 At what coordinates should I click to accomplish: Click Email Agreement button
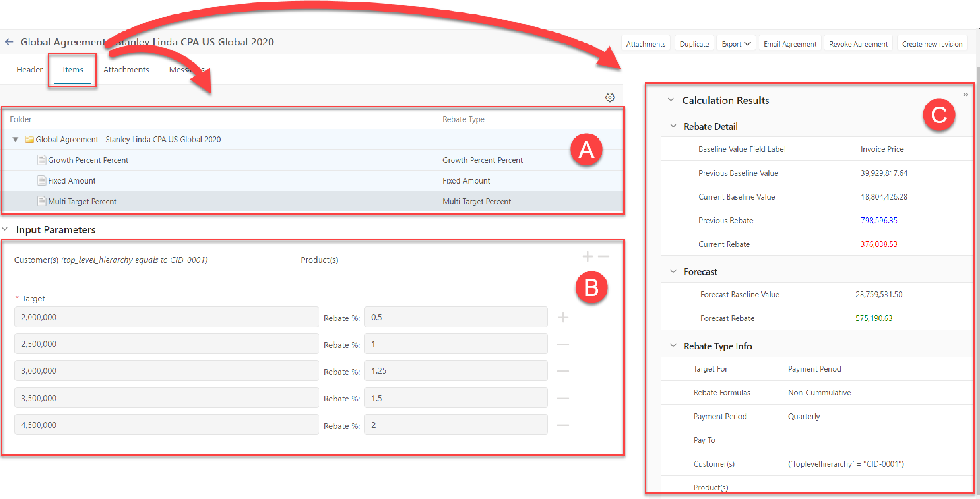click(x=790, y=44)
